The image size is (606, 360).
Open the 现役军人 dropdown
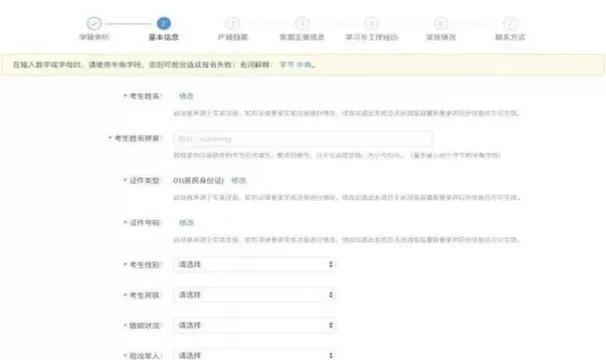(255, 355)
